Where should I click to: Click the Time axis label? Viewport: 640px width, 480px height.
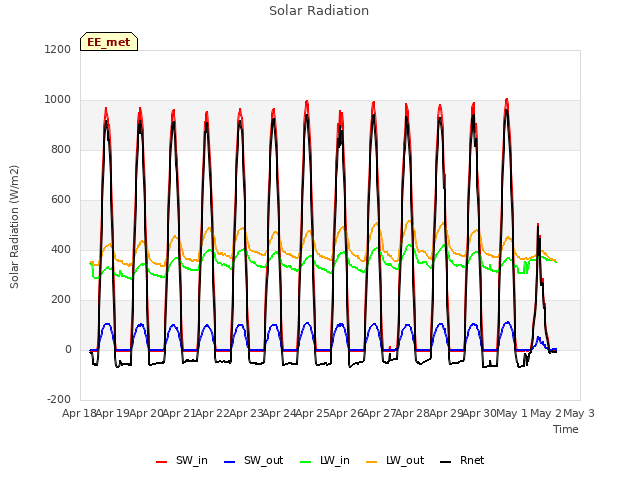[566, 429]
